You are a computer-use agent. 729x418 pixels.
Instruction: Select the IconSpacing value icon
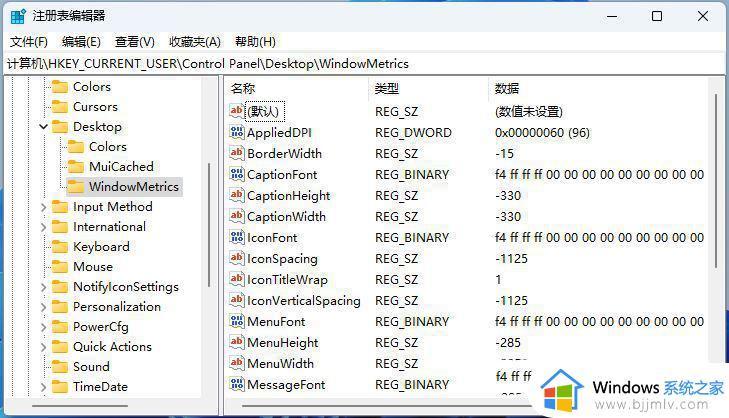pos(237,258)
